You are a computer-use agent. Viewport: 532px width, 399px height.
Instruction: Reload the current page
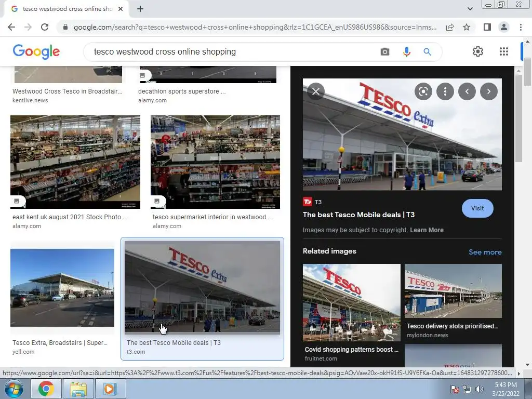coord(45,27)
